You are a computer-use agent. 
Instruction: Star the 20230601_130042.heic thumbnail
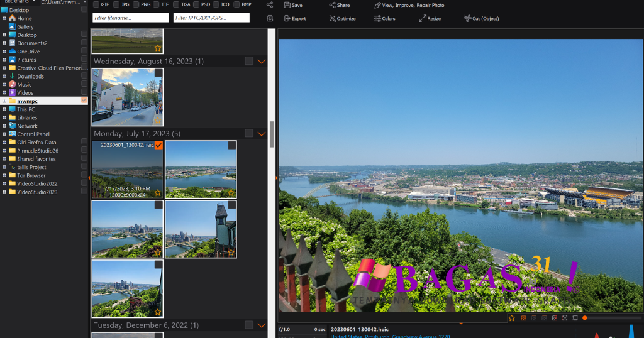[158, 193]
